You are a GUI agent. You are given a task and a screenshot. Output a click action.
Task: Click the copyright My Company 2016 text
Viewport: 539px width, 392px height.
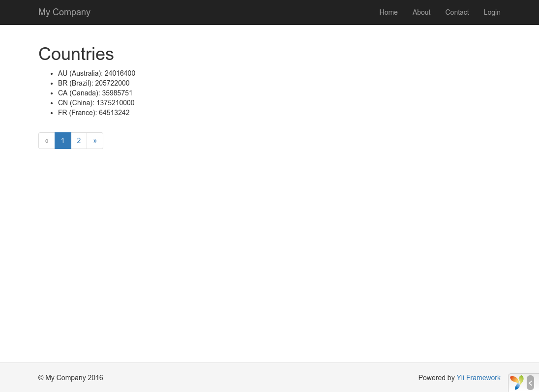[70, 378]
